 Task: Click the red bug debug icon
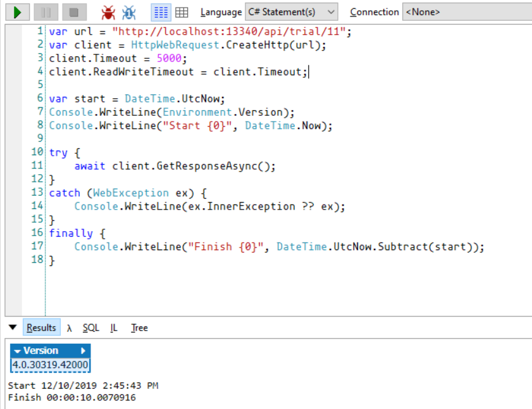108,13
